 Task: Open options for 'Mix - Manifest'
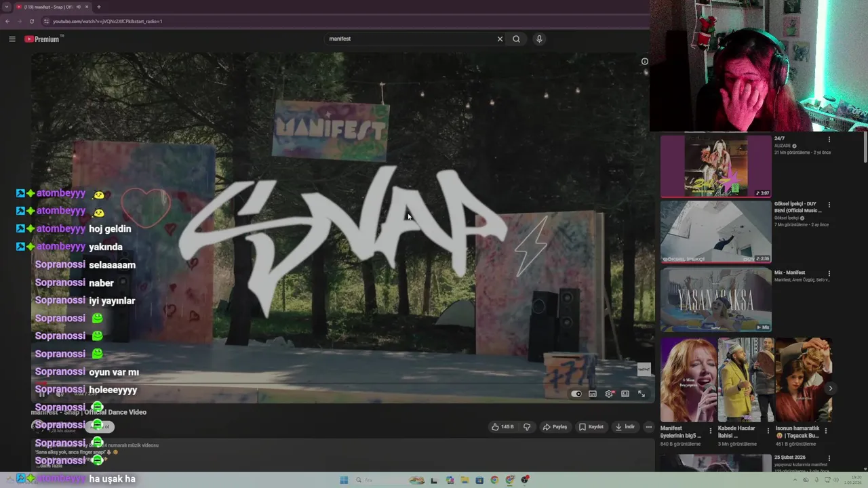829,274
